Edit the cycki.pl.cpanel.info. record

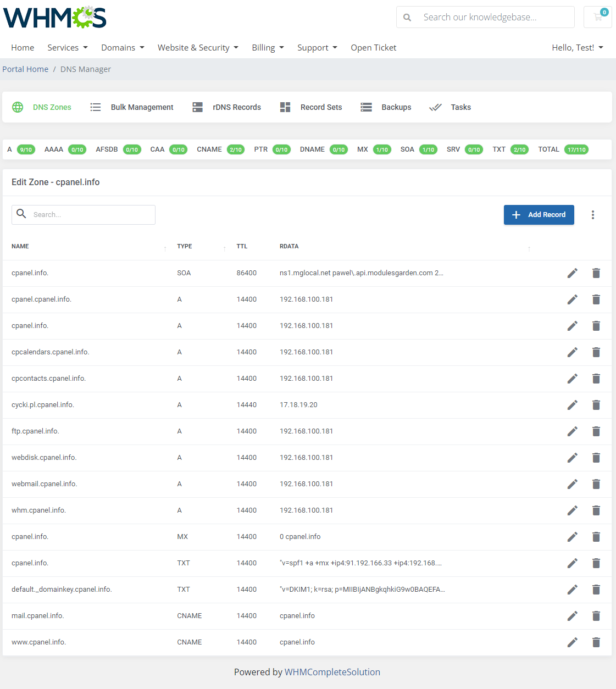point(573,405)
